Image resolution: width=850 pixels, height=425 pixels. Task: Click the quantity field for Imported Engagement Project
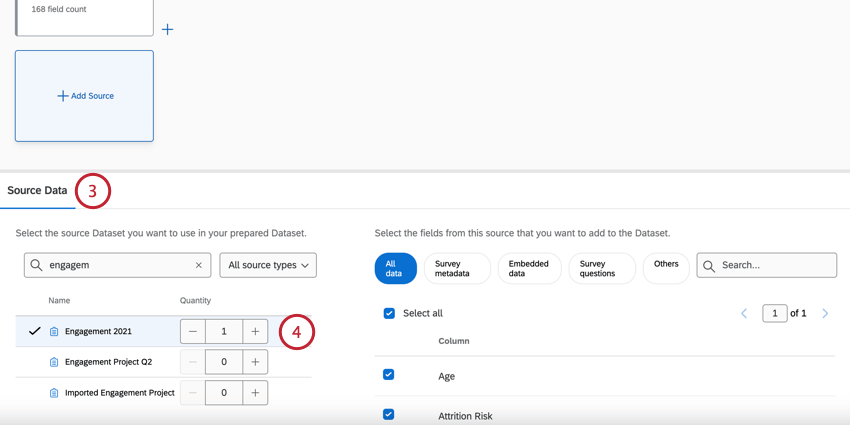point(224,392)
